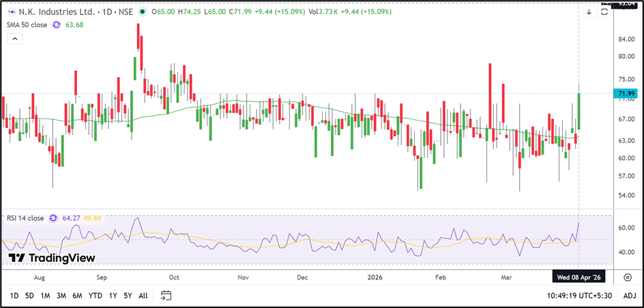The image size is (644, 308).
Task: Toggle the ADJ adjusted data button
Action: [x=629, y=295]
